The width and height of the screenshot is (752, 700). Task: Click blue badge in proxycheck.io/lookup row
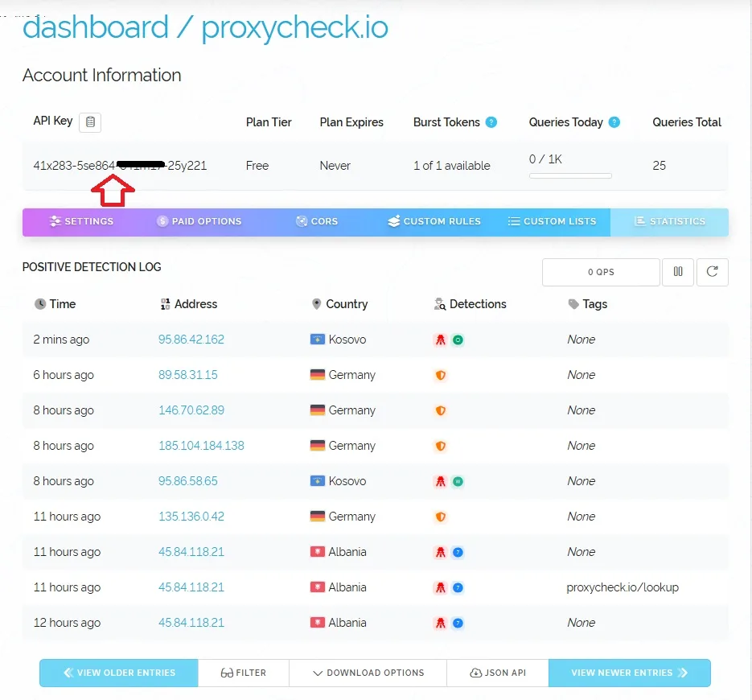[x=458, y=587]
